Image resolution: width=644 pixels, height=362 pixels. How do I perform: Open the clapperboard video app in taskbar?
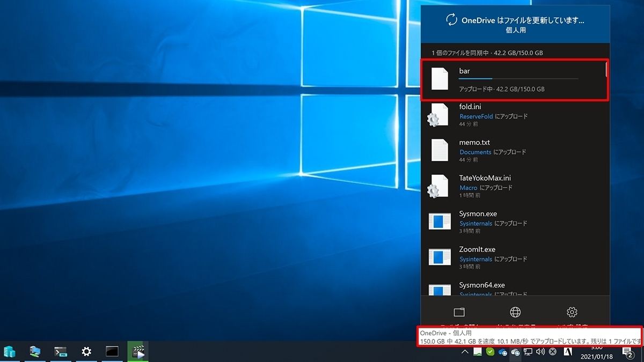pyautogui.click(x=138, y=352)
